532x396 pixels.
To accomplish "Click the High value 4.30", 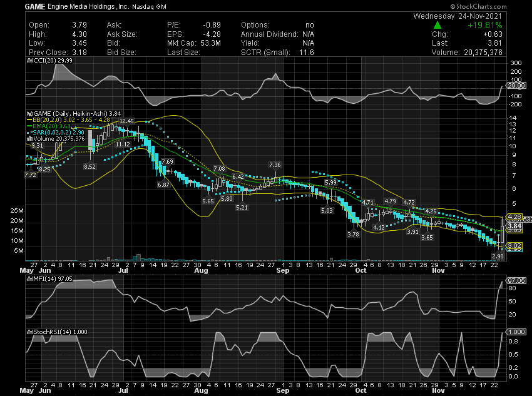I will point(79,34).
